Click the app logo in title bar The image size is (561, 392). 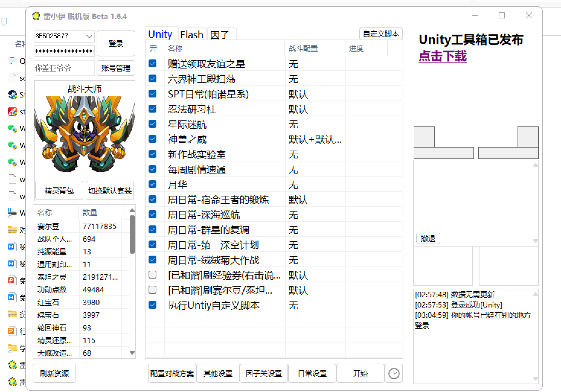pos(36,16)
